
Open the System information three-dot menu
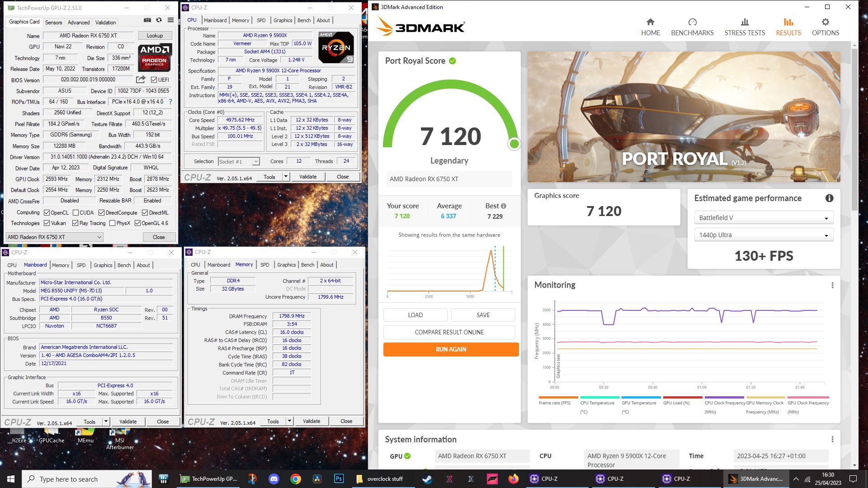[832, 440]
